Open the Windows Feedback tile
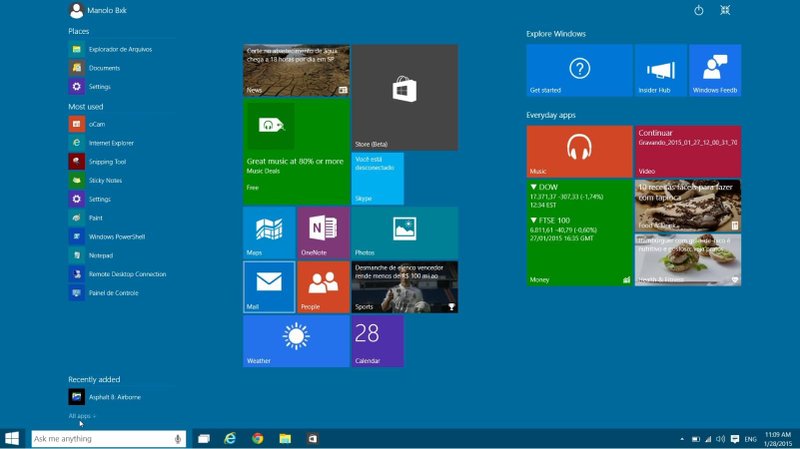The width and height of the screenshot is (800, 449). [x=715, y=70]
